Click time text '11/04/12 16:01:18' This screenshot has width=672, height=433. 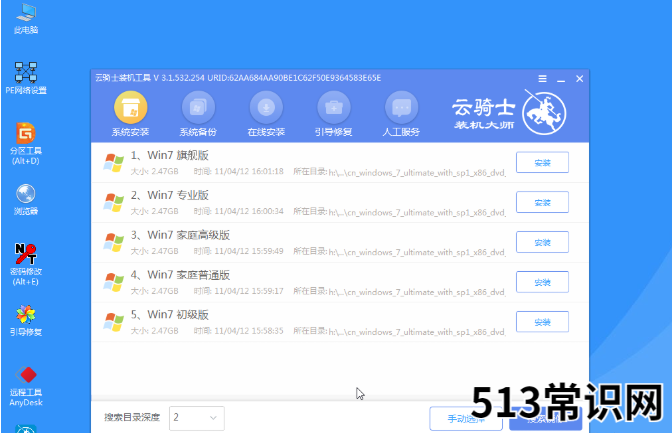[249, 171]
